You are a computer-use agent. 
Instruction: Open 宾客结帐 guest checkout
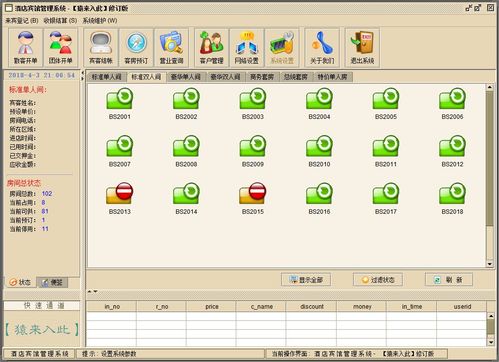coord(101,48)
